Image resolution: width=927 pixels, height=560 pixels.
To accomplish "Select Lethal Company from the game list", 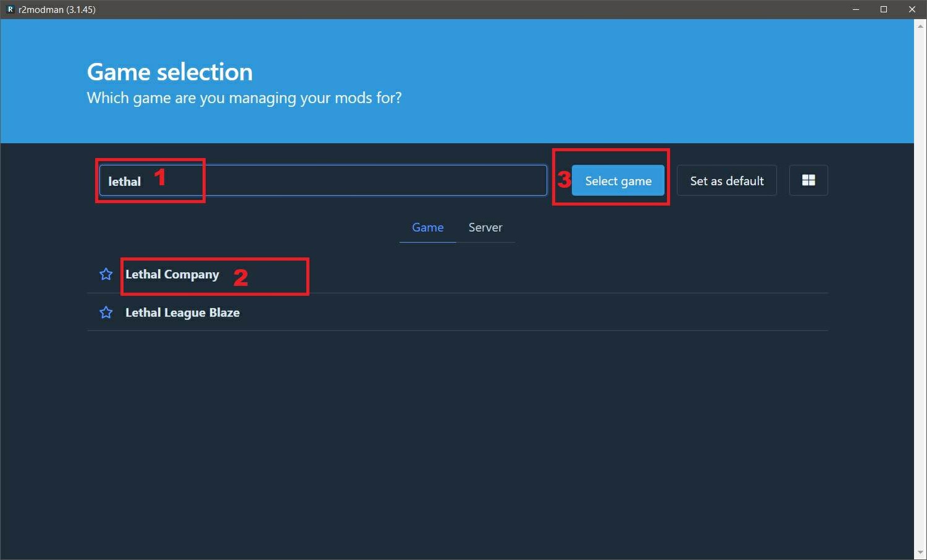I will pos(172,274).
